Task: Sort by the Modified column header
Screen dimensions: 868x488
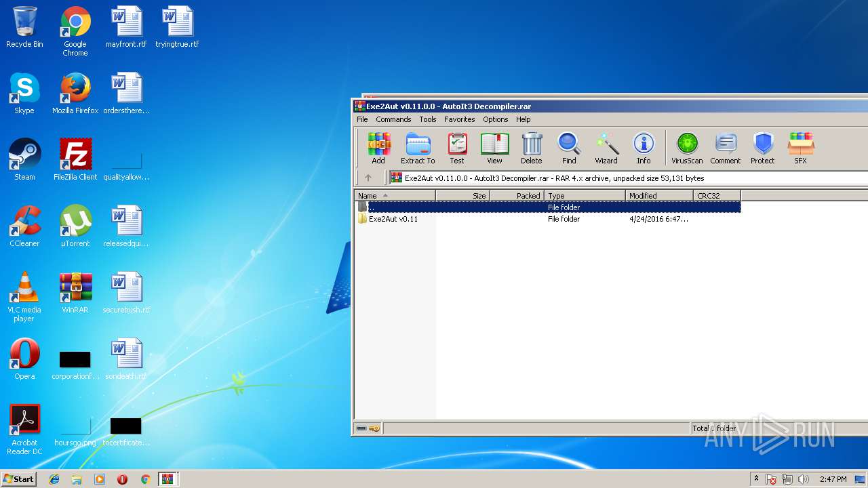Action: [659, 196]
